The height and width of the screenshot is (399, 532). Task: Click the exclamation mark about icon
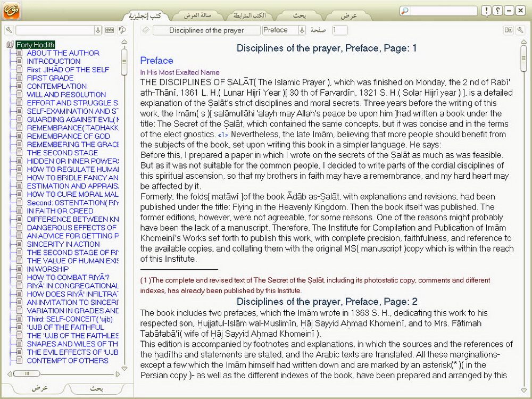(x=487, y=11)
